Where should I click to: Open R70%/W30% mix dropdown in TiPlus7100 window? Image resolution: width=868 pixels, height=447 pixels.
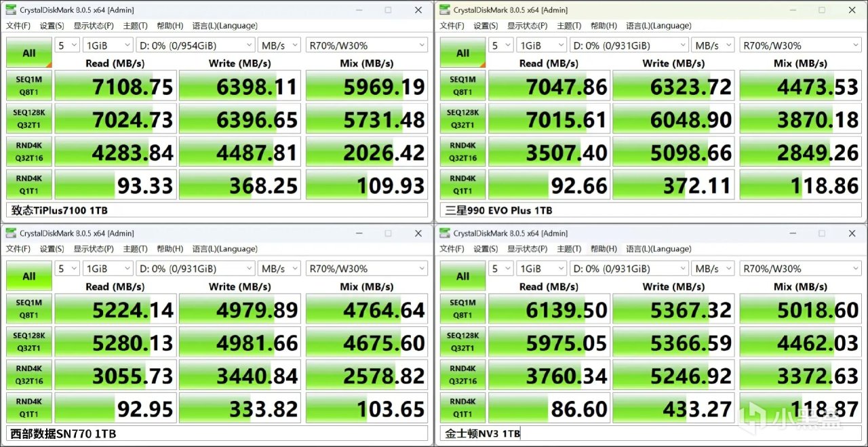367,45
